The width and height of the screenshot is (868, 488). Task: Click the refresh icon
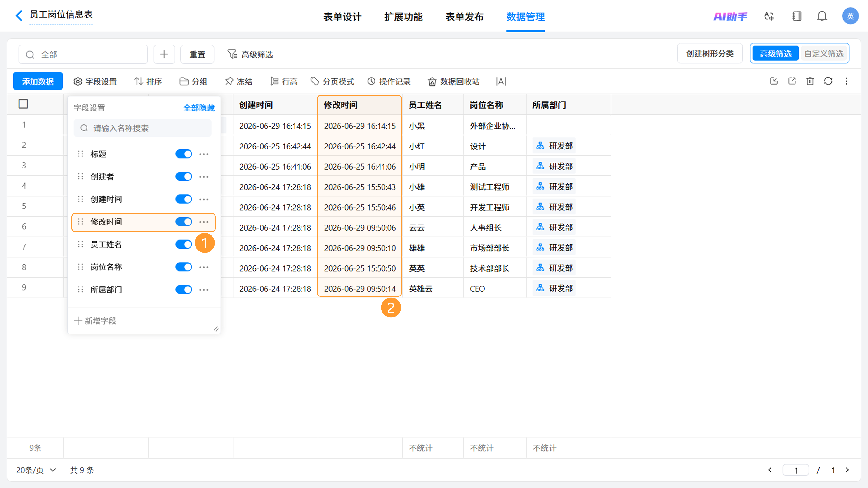[x=828, y=81]
